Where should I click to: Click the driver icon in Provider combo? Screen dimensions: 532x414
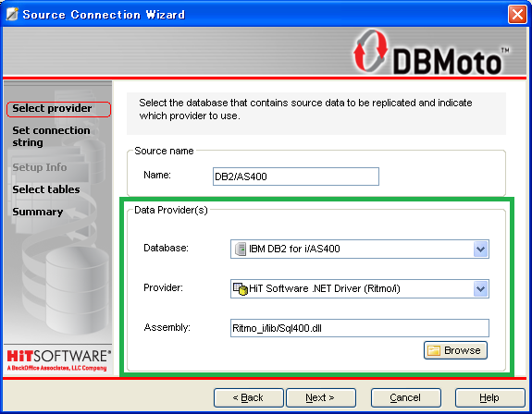[241, 288]
